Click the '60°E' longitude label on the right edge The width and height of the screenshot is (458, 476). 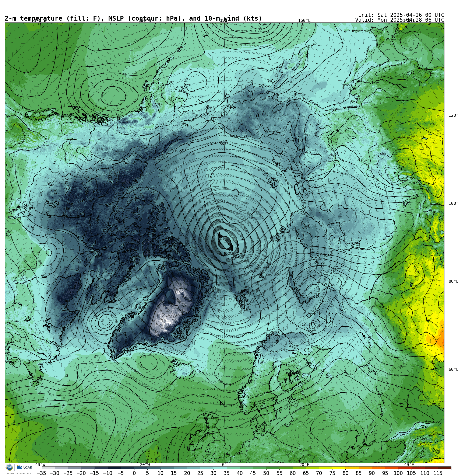point(453,369)
